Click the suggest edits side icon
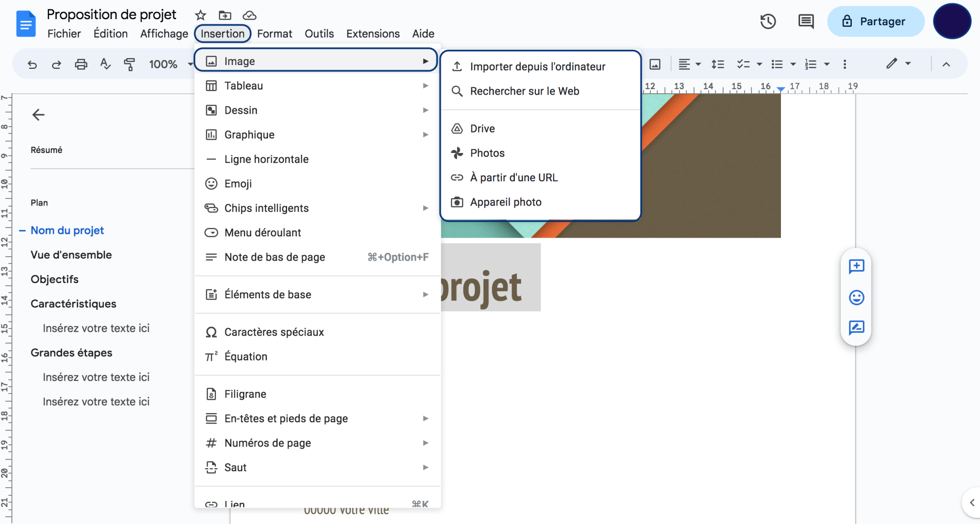 pos(856,327)
